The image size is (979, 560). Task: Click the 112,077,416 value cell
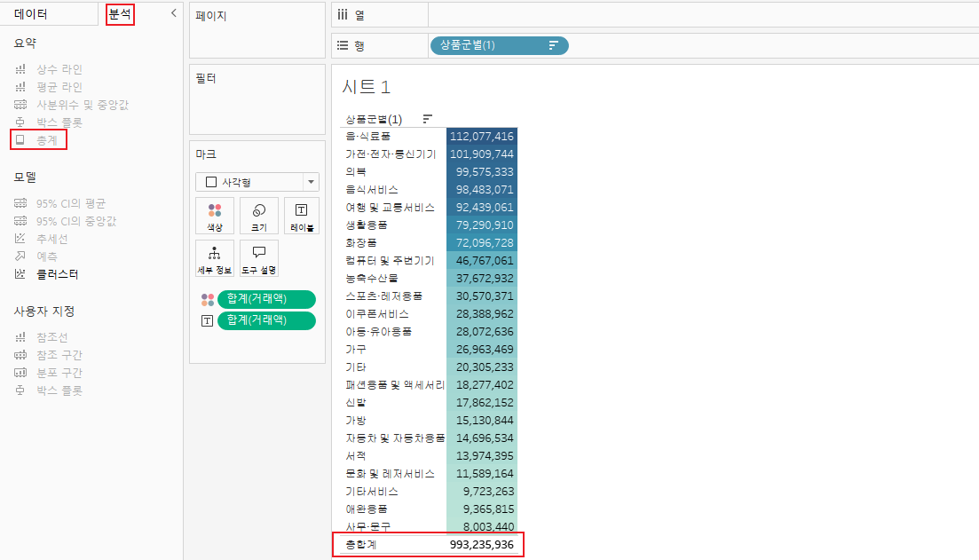[x=481, y=136]
